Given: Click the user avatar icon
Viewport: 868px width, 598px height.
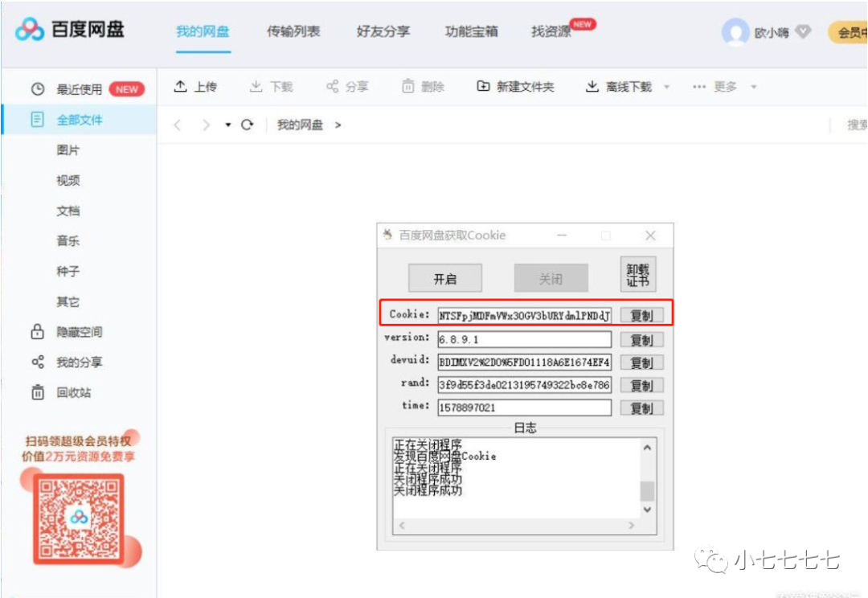Looking at the screenshot, I should (x=735, y=32).
